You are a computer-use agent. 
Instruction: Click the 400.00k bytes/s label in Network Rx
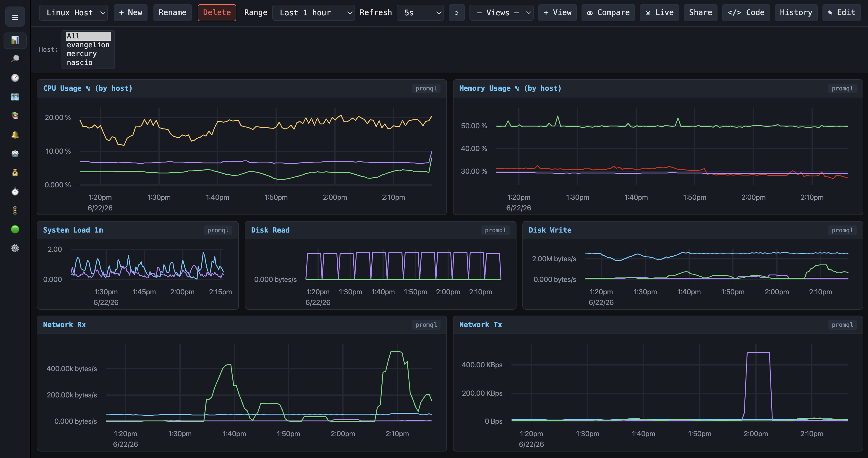[x=72, y=369]
